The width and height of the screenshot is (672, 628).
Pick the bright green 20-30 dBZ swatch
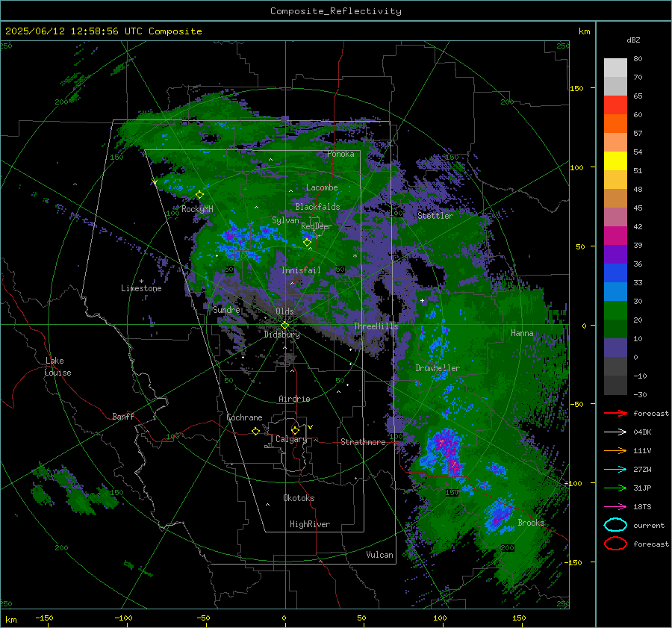615,311
